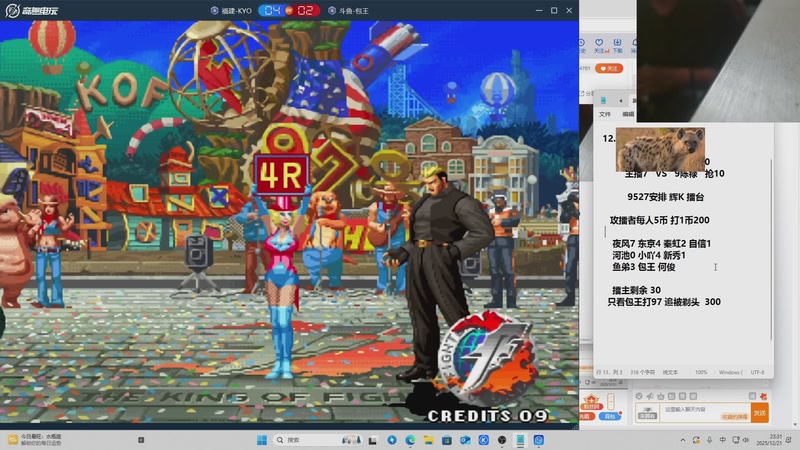Viewport: 800px width, 450px height.
Task: Click the Task View icon on the taskbar
Action: [x=373, y=440]
